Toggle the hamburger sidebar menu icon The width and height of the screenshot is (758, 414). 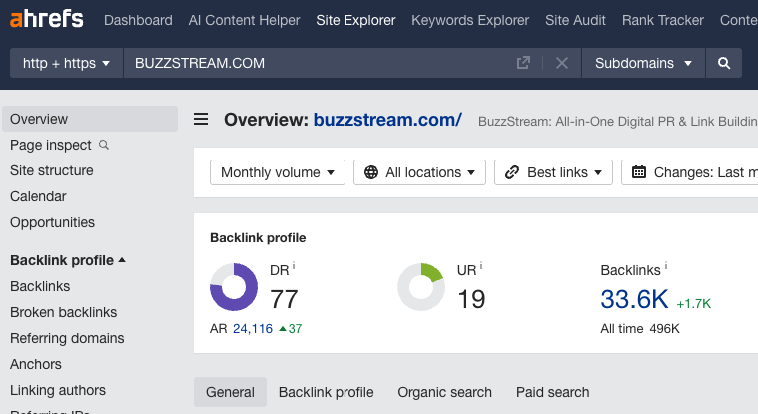coord(201,120)
